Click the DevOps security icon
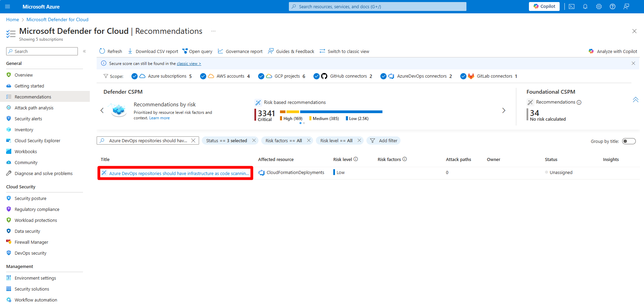The width and height of the screenshot is (644, 308). (x=9, y=253)
